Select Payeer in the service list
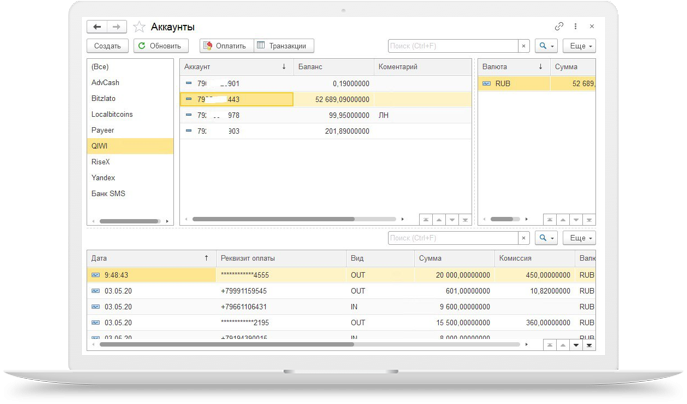 (x=130, y=130)
